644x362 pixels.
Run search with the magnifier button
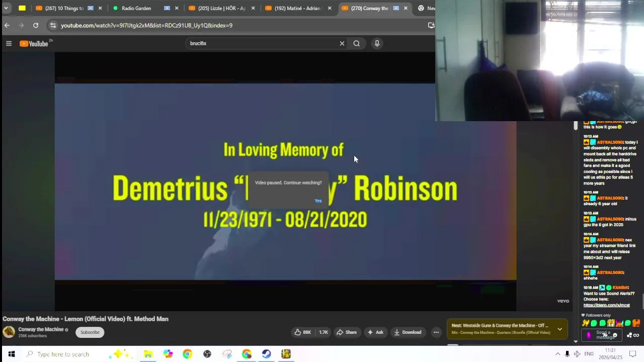[356, 43]
